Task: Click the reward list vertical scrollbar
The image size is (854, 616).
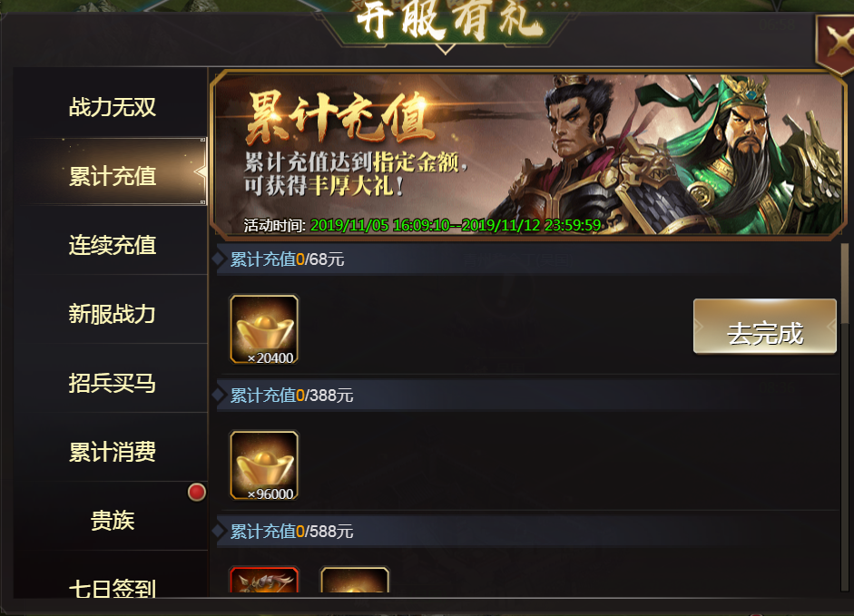Action: [x=845, y=417]
